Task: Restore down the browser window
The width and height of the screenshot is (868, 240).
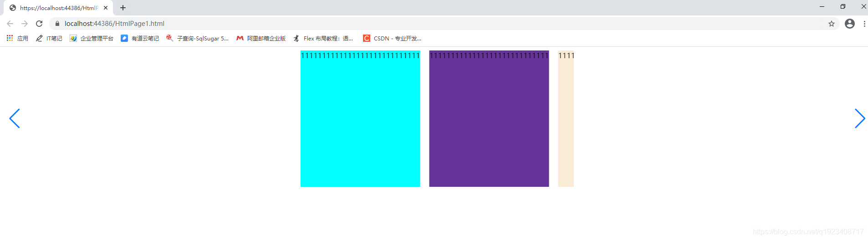Action: (x=843, y=6)
